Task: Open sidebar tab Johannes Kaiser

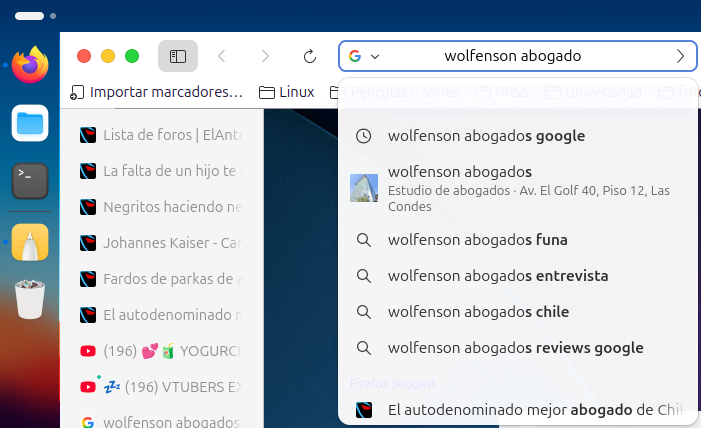Action: (x=161, y=243)
